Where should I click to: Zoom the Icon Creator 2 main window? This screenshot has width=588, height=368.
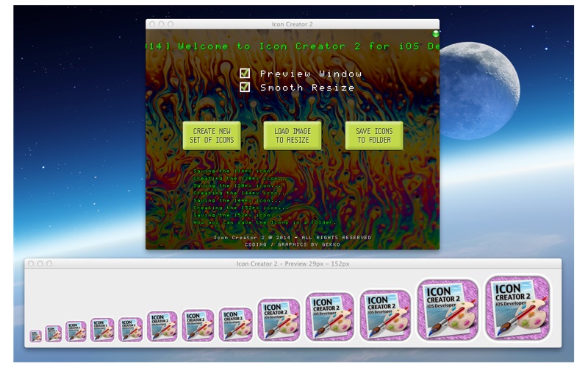coord(171,24)
